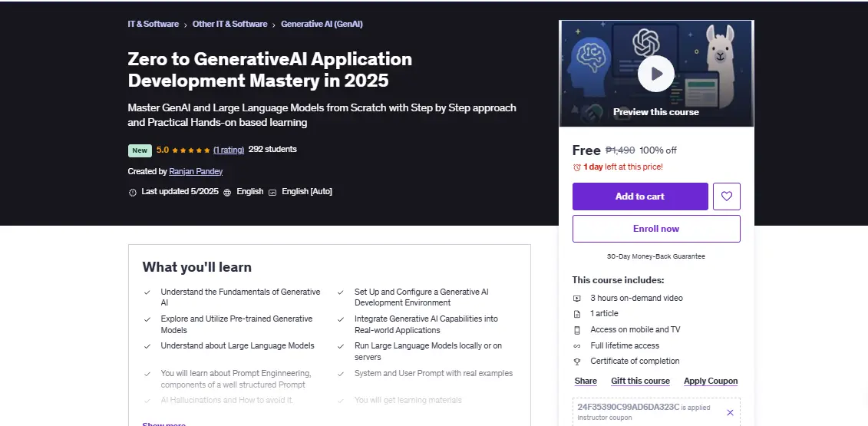Click the video icon beside 3 hours on-demand video
Screen dimensions: 868x426
tap(577, 298)
